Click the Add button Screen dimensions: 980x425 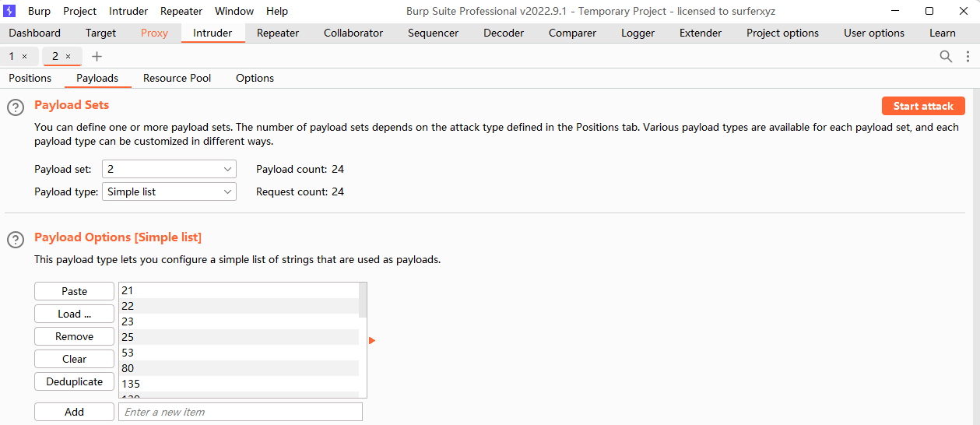(x=74, y=412)
